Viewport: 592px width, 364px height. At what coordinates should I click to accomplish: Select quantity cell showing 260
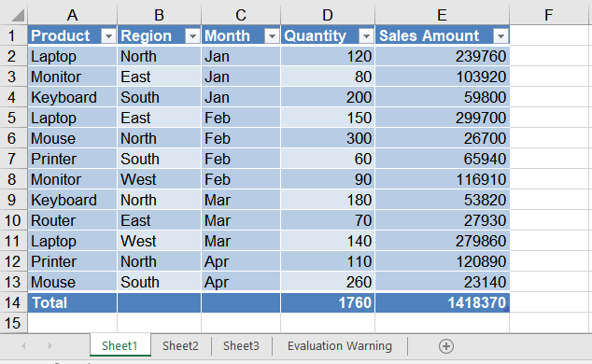(328, 282)
